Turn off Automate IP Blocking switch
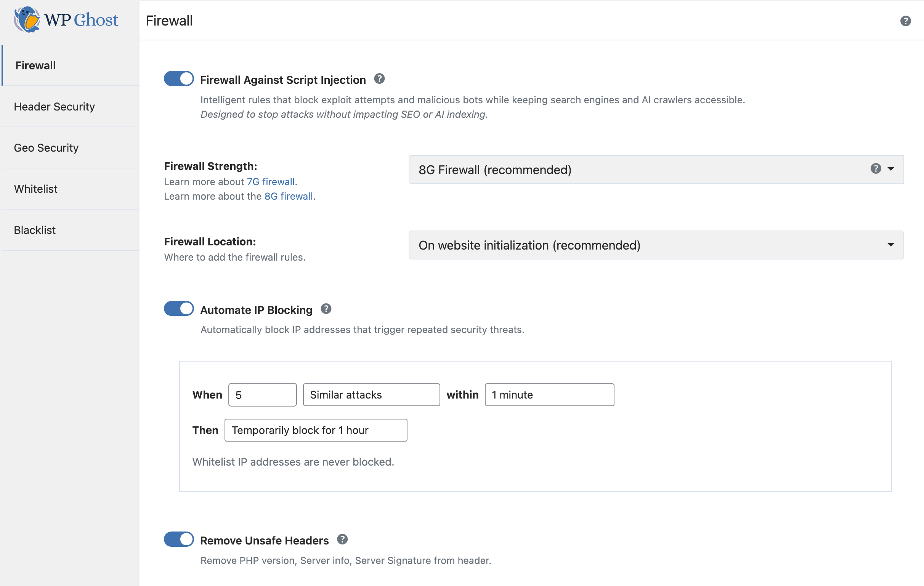The image size is (924, 586). click(179, 309)
